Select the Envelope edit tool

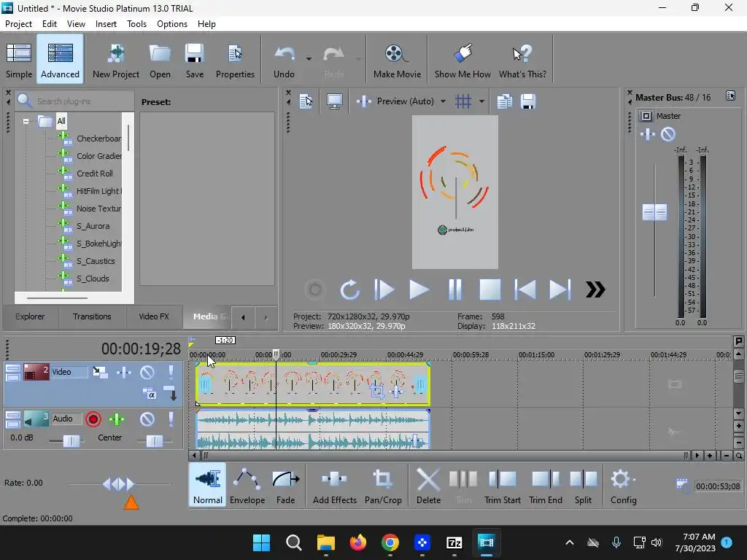[247, 485]
